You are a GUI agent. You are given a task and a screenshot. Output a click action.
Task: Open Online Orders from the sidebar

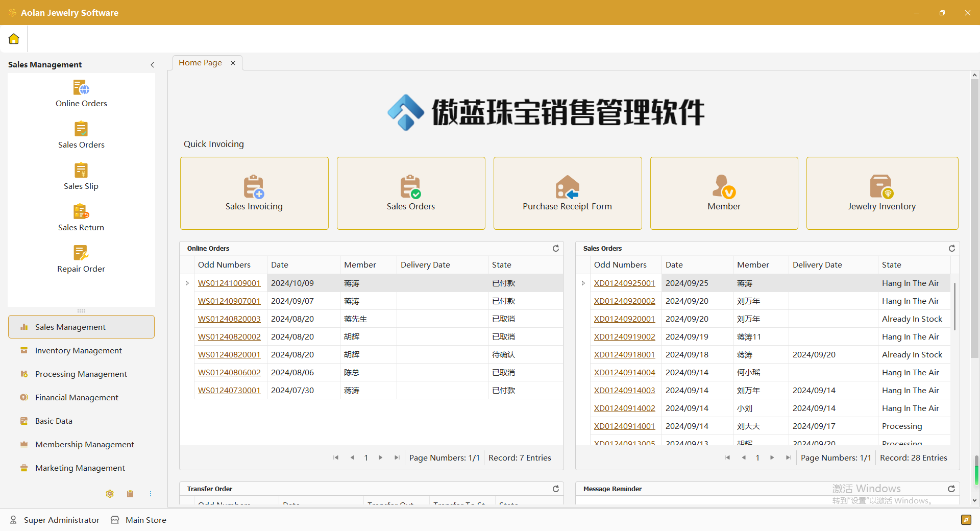tap(81, 94)
